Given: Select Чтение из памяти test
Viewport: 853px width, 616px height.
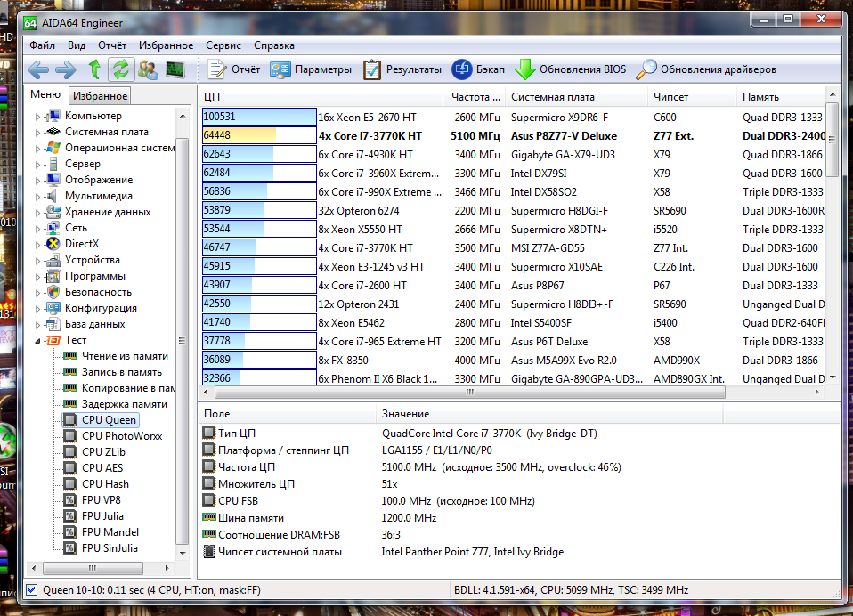Looking at the screenshot, I should (116, 356).
